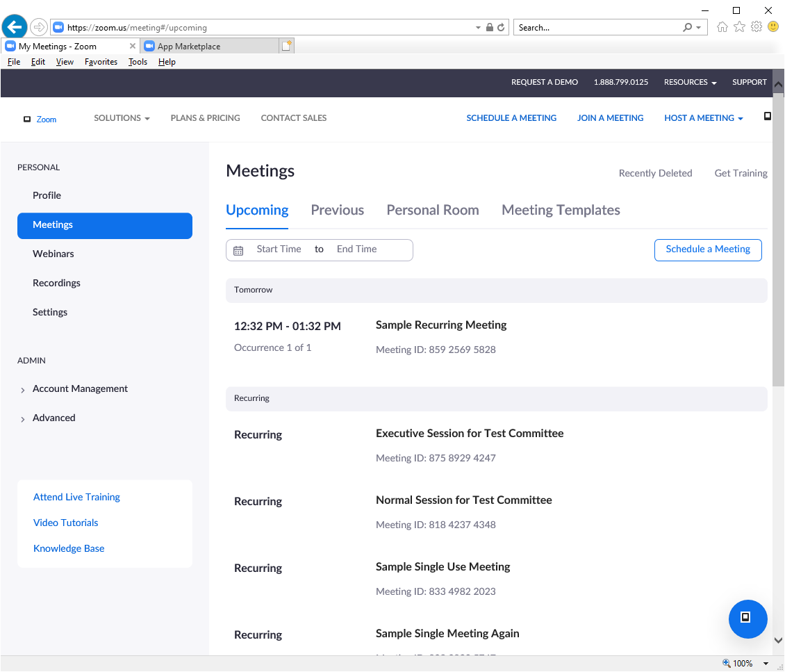This screenshot has height=672, width=785.
Task: Switch to the Meeting Templates tab
Action: 561,210
